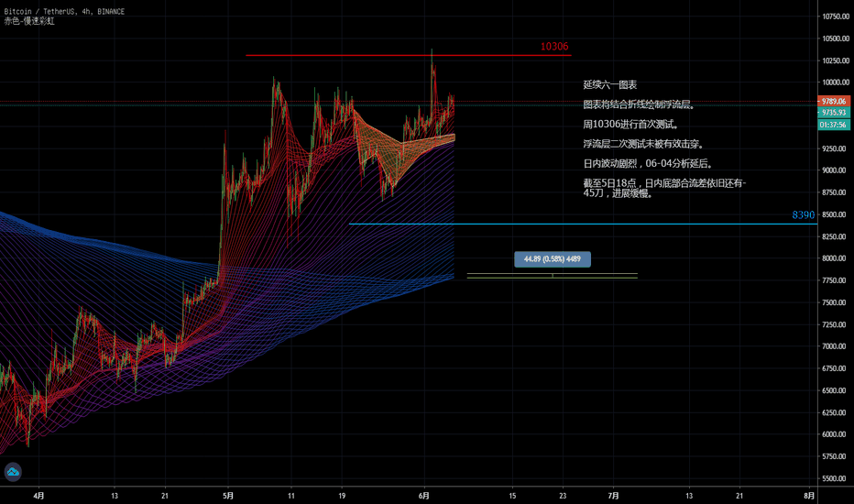Select the annotation 图表将结合折线绘制浮流层
This screenshot has width=854, height=504.
click(x=640, y=104)
